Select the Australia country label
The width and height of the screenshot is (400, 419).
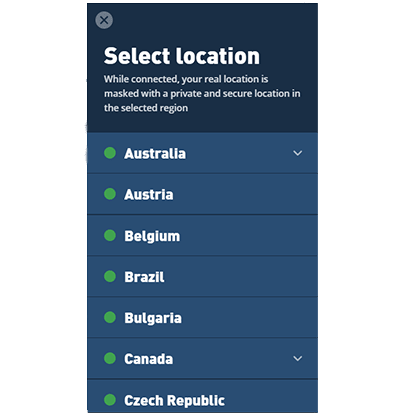(x=155, y=154)
